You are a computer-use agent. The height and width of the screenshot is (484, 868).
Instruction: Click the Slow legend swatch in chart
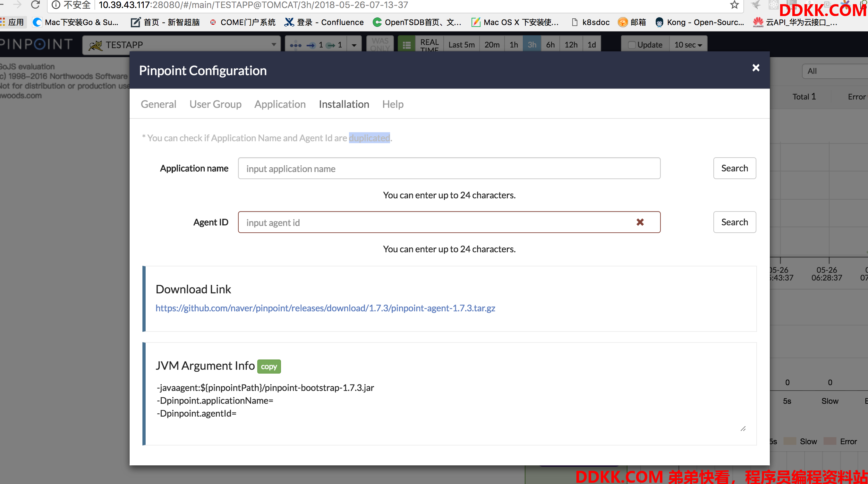[x=789, y=441]
